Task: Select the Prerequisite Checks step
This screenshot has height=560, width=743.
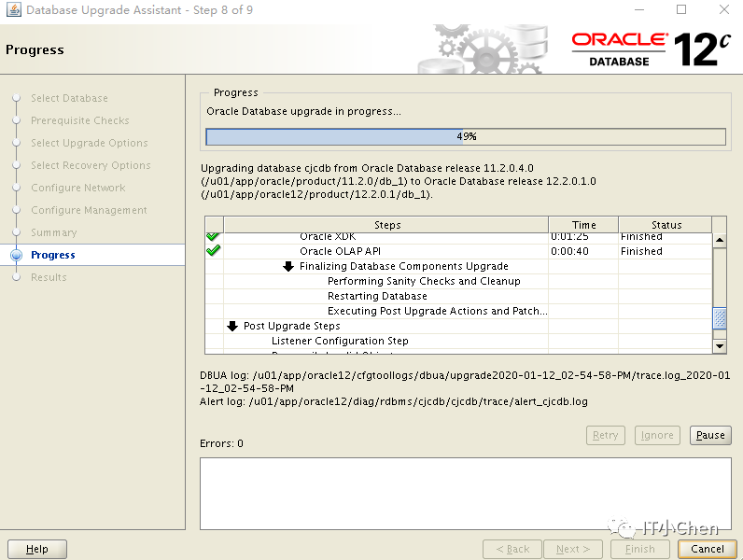Action: click(x=80, y=120)
